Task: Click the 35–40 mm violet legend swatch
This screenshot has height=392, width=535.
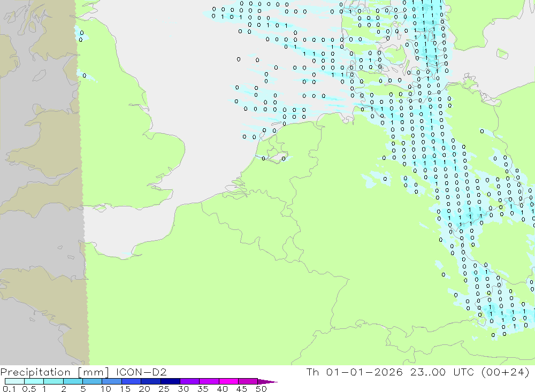Action: [x=209, y=381]
